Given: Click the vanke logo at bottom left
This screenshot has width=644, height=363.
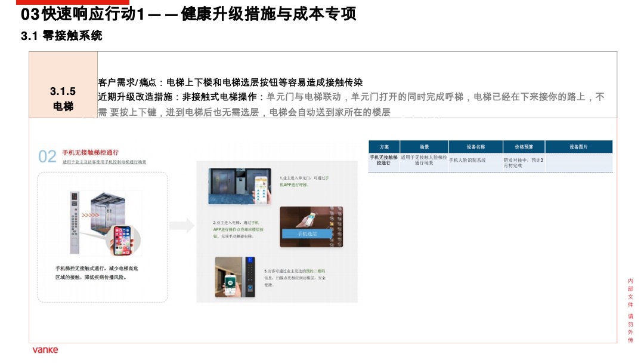Looking at the screenshot, I should [47, 350].
